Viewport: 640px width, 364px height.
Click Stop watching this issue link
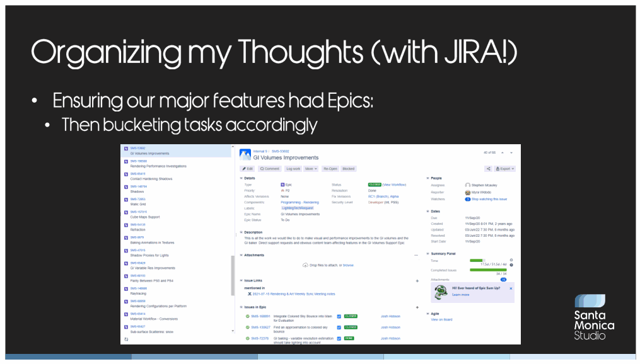coord(489,200)
